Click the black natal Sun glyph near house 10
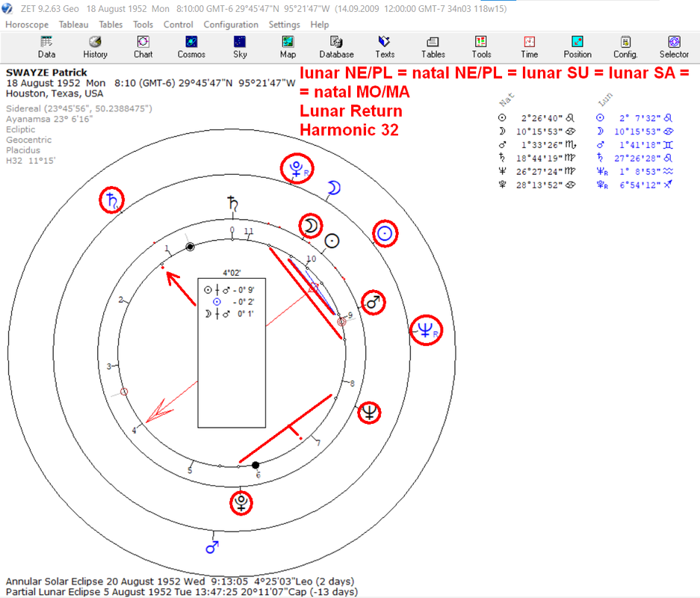Viewport: 700px width, 598px height. (332, 241)
